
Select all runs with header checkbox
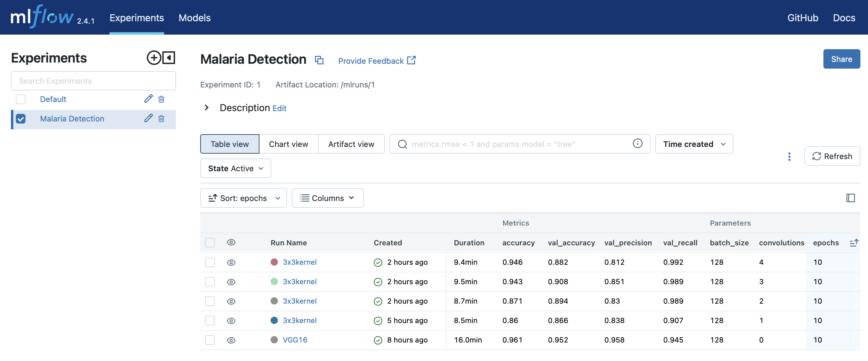click(210, 242)
